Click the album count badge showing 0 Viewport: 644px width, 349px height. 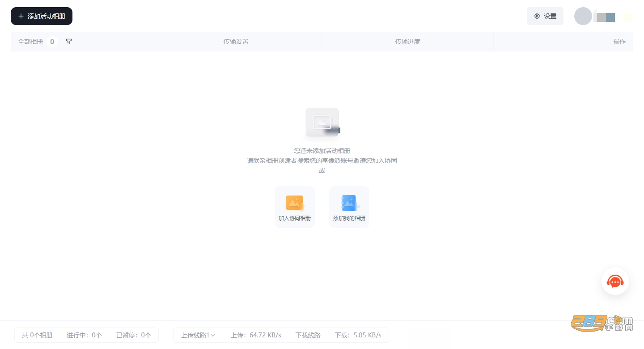pyautogui.click(x=52, y=42)
